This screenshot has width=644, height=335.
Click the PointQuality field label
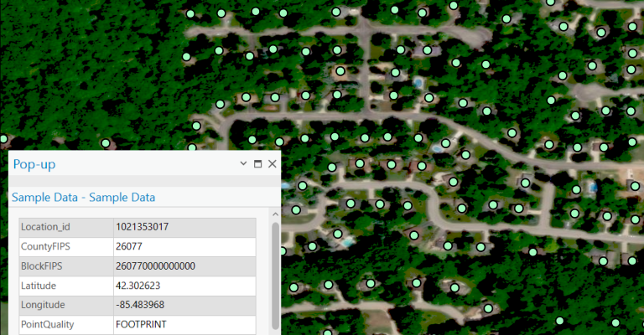(65, 324)
